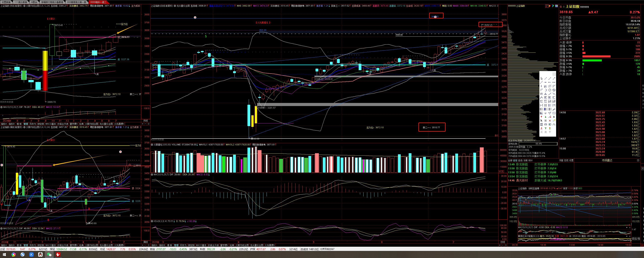The image size is (644, 258).
Task: Expand the intraday MACD panel arrow
Action: (x=627, y=228)
